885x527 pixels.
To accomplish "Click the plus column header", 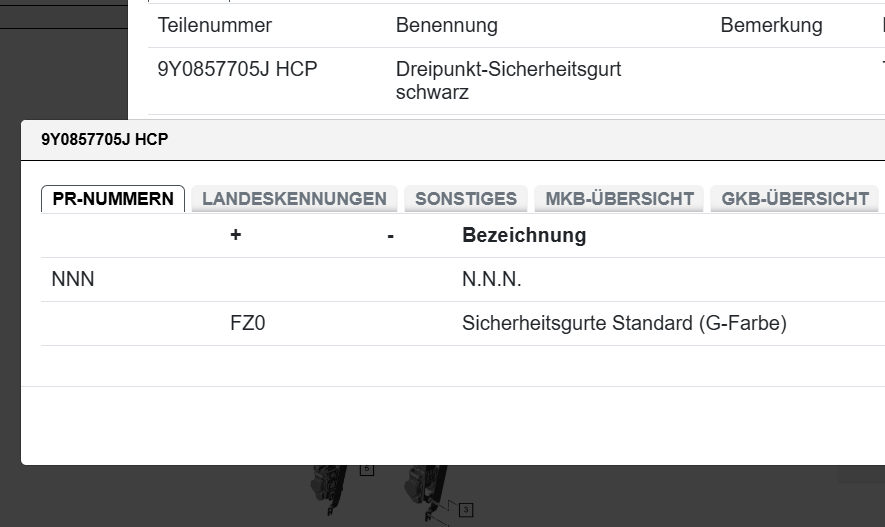I will click(236, 236).
